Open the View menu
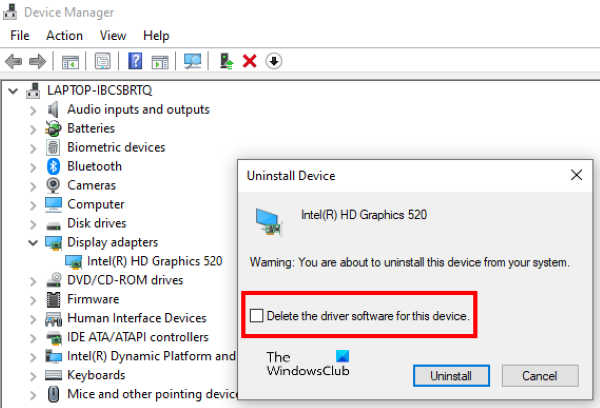This screenshot has height=408, width=600. click(113, 35)
